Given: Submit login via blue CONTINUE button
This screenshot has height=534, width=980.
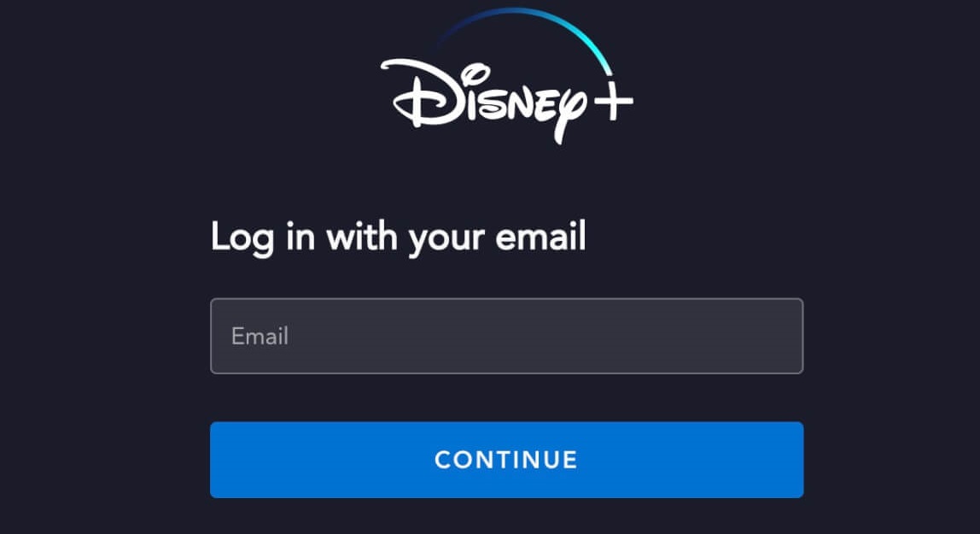Looking at the screenshot, I should point(507,461).
